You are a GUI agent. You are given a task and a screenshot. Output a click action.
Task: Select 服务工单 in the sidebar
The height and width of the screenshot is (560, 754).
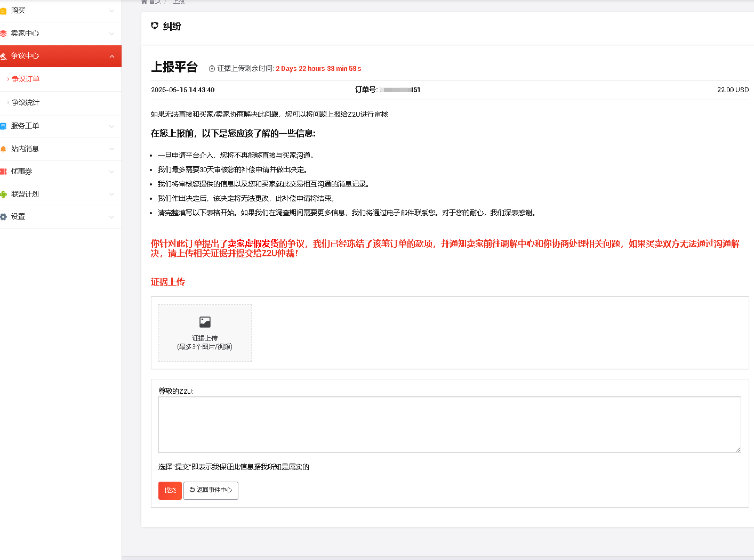[61, 126]
